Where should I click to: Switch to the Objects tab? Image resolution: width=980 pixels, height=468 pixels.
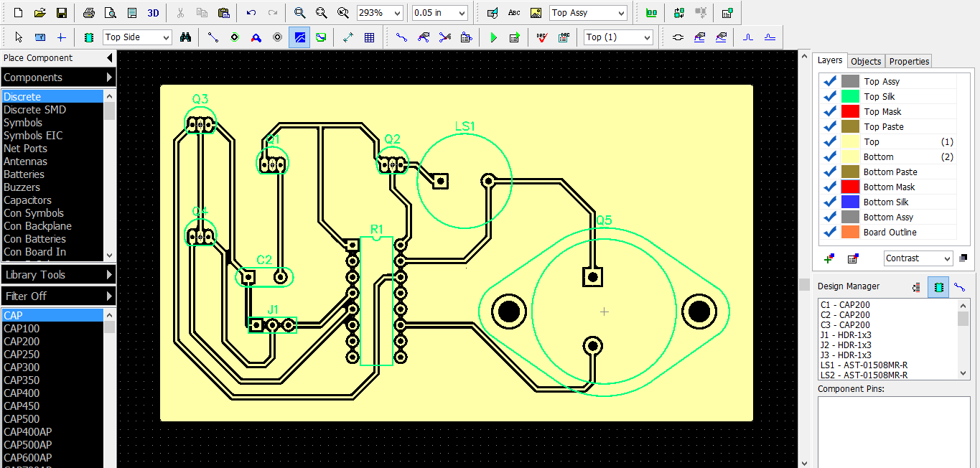865,61
